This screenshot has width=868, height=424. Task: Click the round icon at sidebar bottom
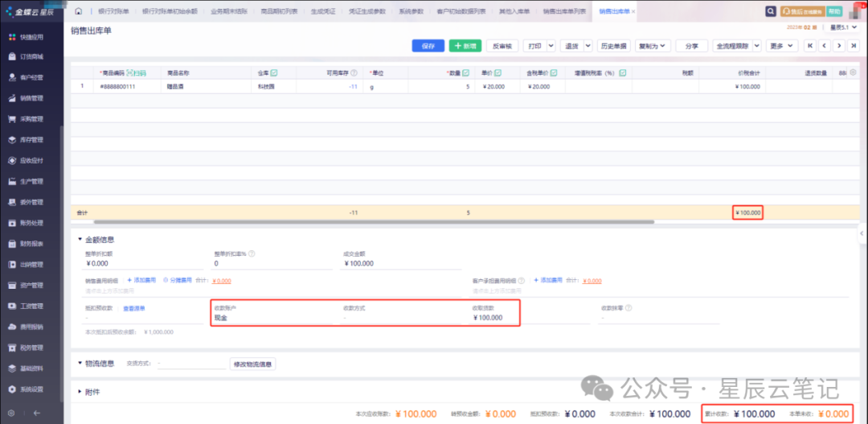click(x=11, y=413)
